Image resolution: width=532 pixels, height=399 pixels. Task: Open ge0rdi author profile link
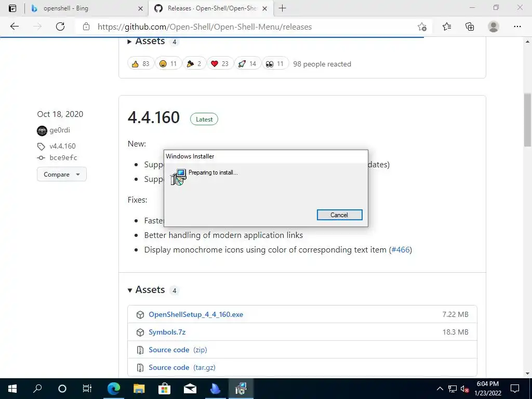[60, 130]
